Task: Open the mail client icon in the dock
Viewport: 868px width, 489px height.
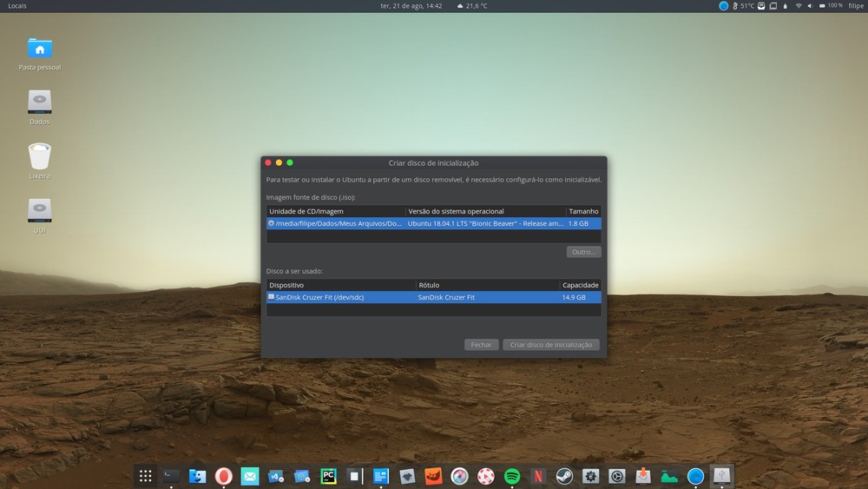Action: click(x=250, y=476)
